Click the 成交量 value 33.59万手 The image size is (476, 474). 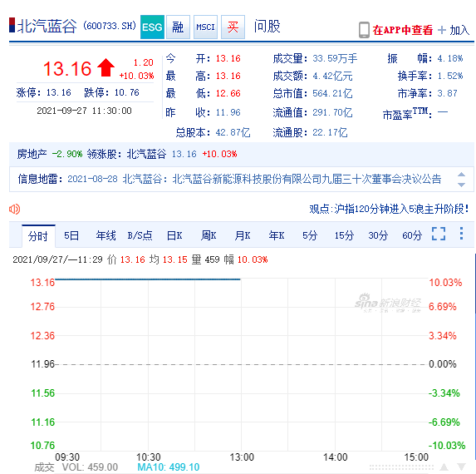coord(335,58)
